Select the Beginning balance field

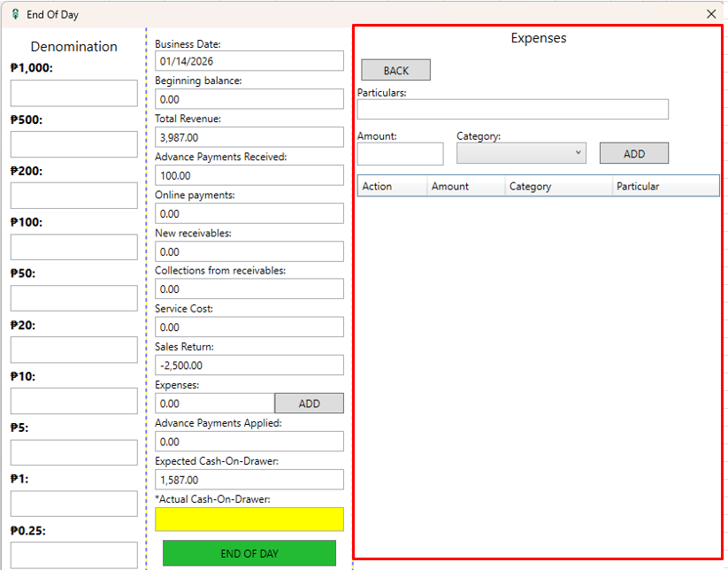pos(249,99)
